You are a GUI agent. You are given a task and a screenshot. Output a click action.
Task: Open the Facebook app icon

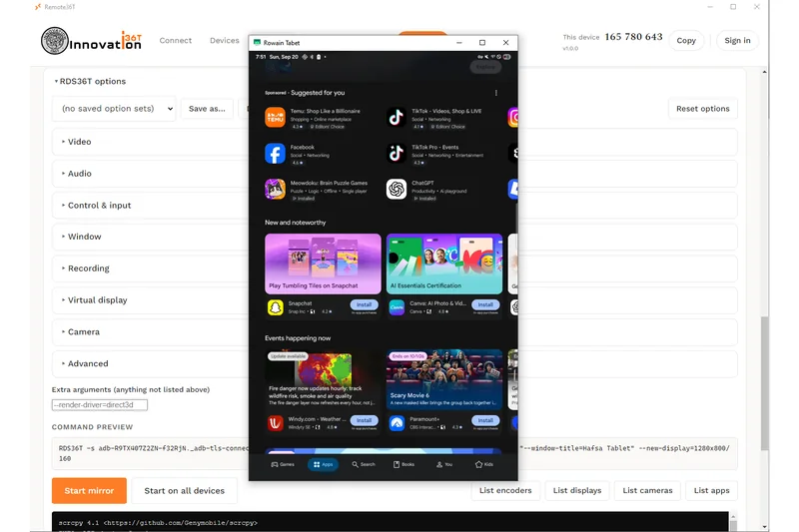click(x=275, y=154)
